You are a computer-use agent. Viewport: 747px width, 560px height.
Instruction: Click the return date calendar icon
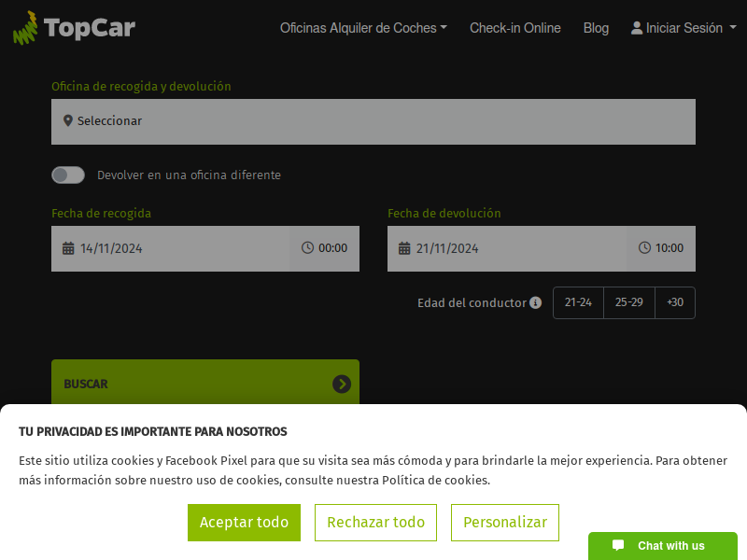point(404,248)
